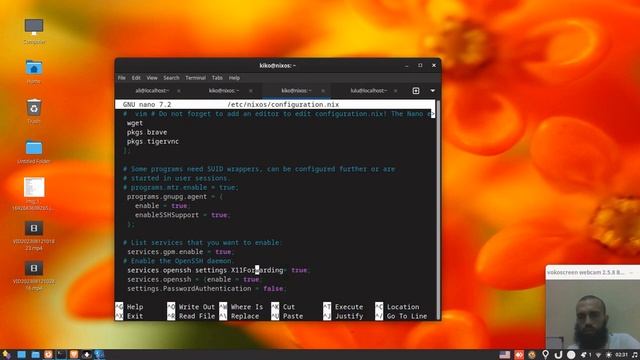Click the nano Replace shortcut label
Viewport: 640px width, 360px height.
245,316
